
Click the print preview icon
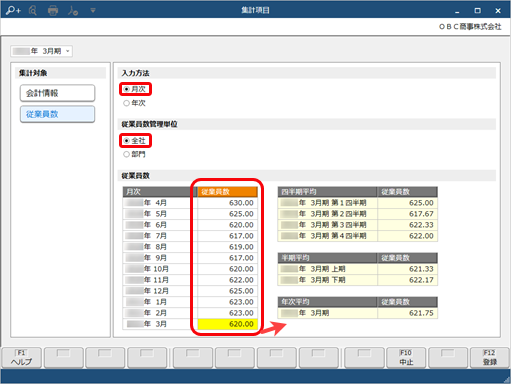(33, 11)
